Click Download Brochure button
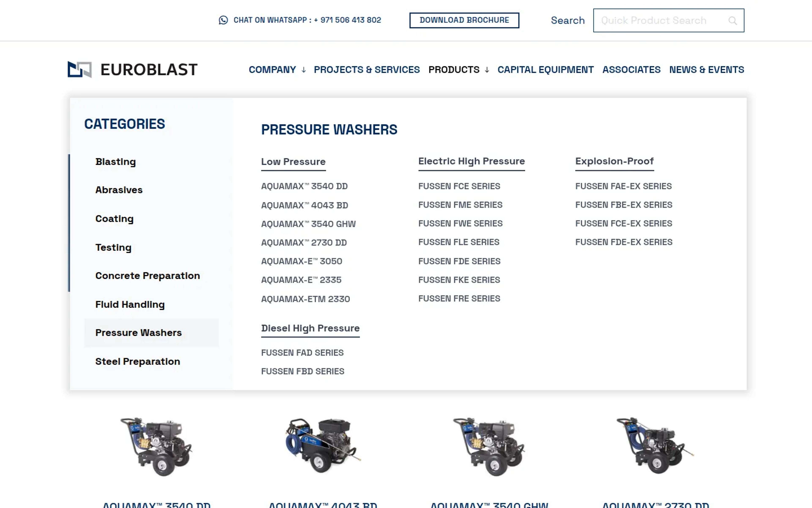 point(464,20)
